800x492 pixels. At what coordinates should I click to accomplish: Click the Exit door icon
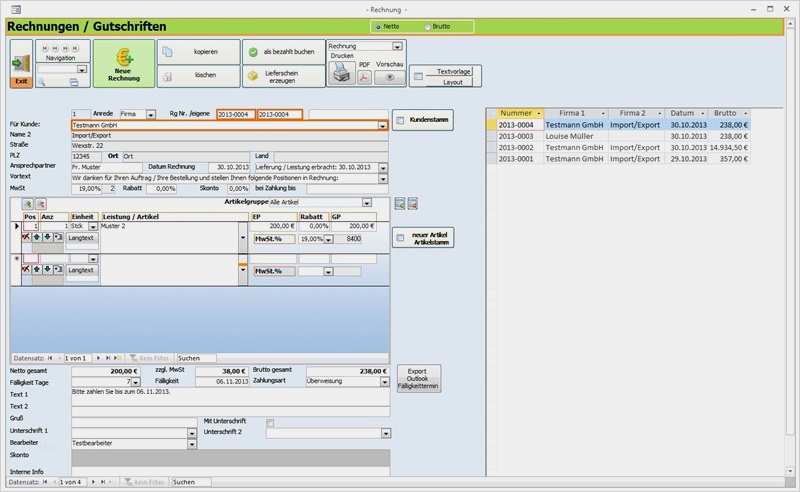click(x=20, y=63)
